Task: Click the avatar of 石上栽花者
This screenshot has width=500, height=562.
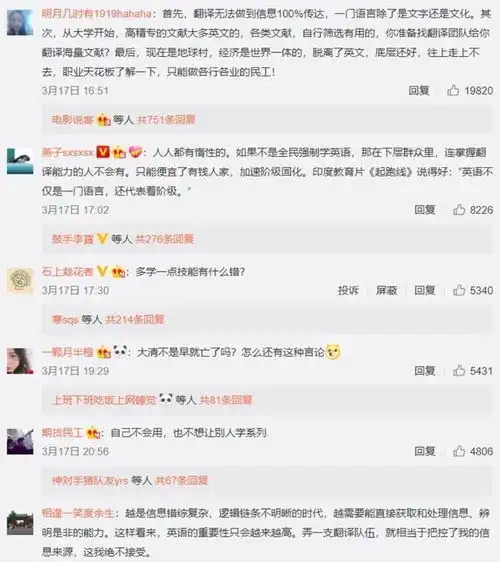Action: 20,281
